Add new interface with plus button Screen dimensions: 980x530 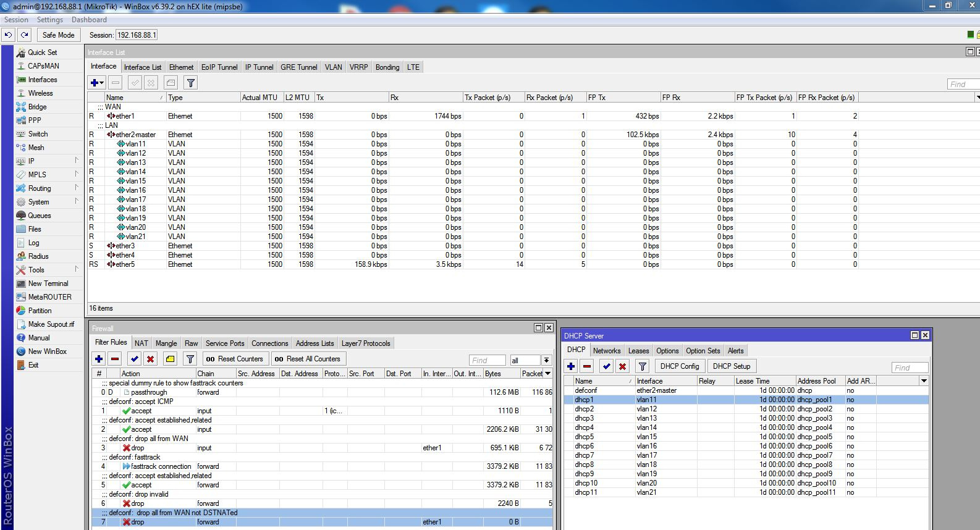(94, 83)
